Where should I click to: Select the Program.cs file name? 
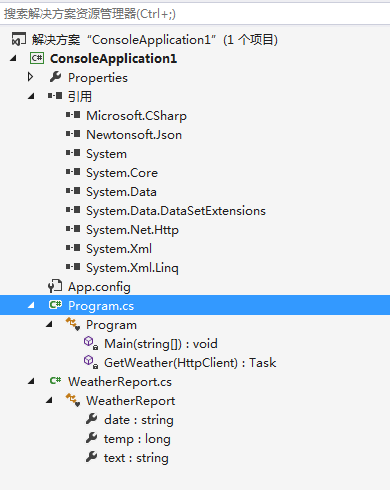101,306
